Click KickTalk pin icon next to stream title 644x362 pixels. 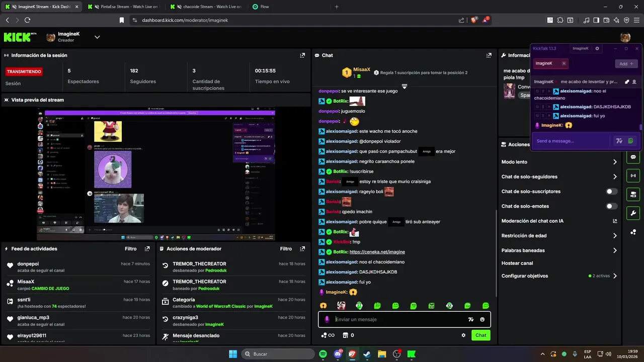[x=627, y=81]
